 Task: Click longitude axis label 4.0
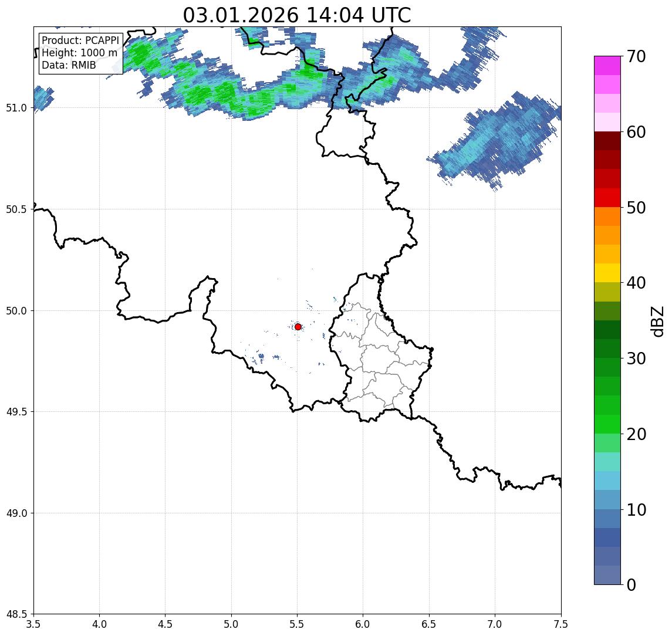[99, 624]
